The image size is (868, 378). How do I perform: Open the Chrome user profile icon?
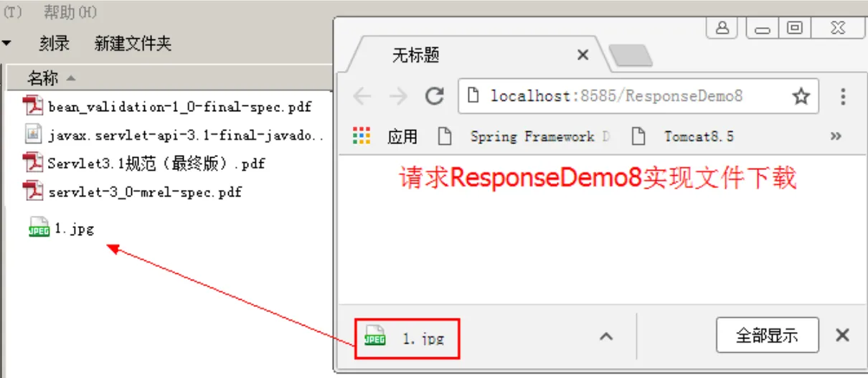pos(722,27)
